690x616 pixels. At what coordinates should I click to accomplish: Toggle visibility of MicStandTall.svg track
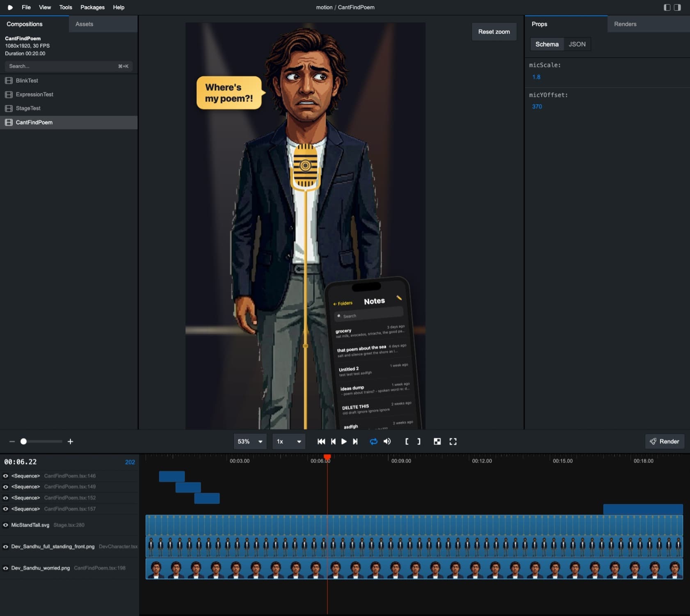[5, 525]
